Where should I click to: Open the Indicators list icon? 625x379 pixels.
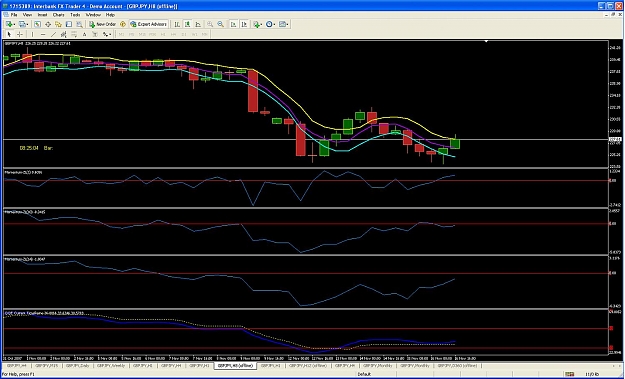[x=256, y=24]
